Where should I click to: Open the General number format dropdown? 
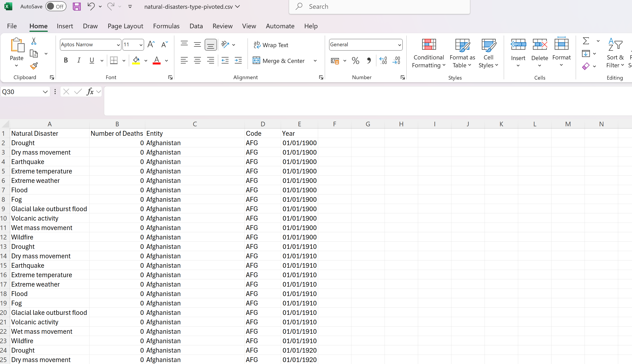pos(399,45)
